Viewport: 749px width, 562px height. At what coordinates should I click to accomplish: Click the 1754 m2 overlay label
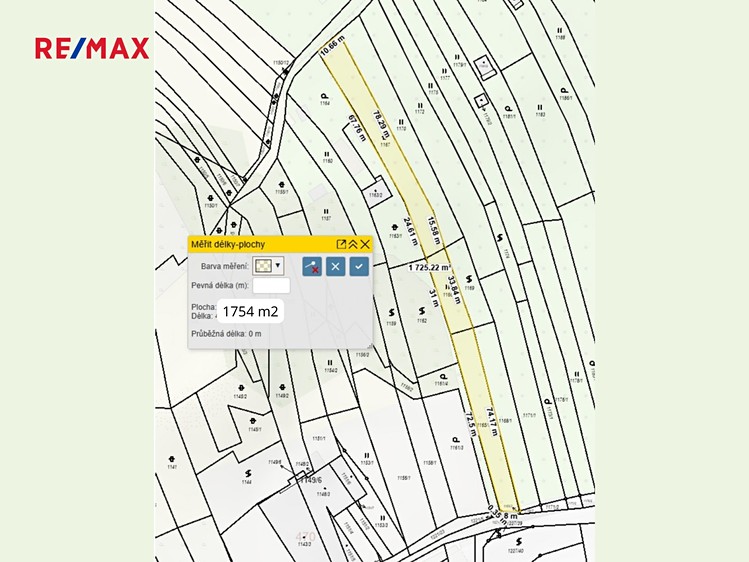250,311
